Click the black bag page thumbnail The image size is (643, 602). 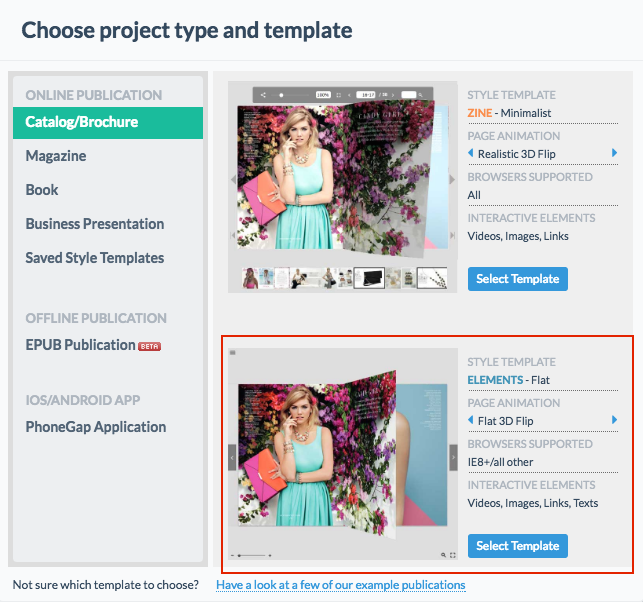click(x=369, y=278)
